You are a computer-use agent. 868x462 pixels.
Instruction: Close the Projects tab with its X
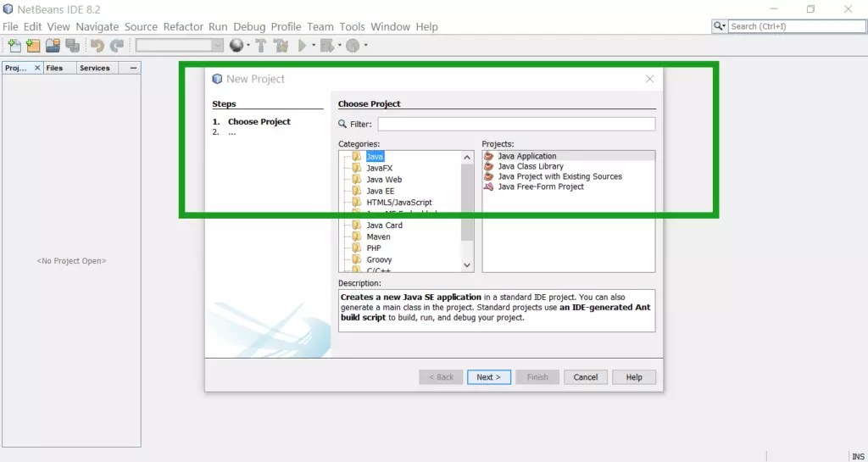click(x=37, y=68)
